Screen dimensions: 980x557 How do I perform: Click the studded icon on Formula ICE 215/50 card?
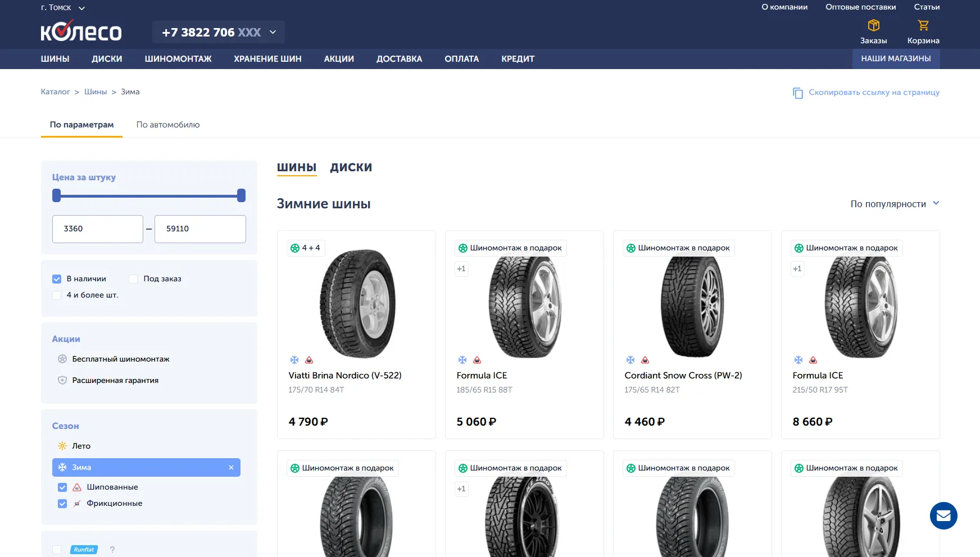[813, 360]
